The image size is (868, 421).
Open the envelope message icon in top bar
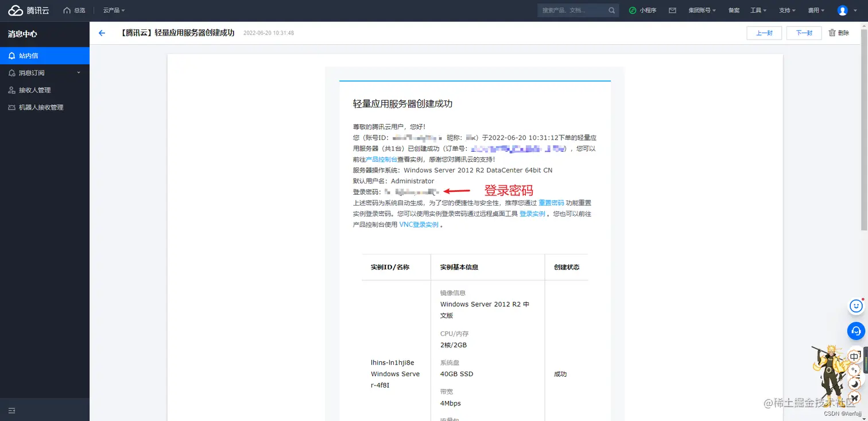coord(672,10)
